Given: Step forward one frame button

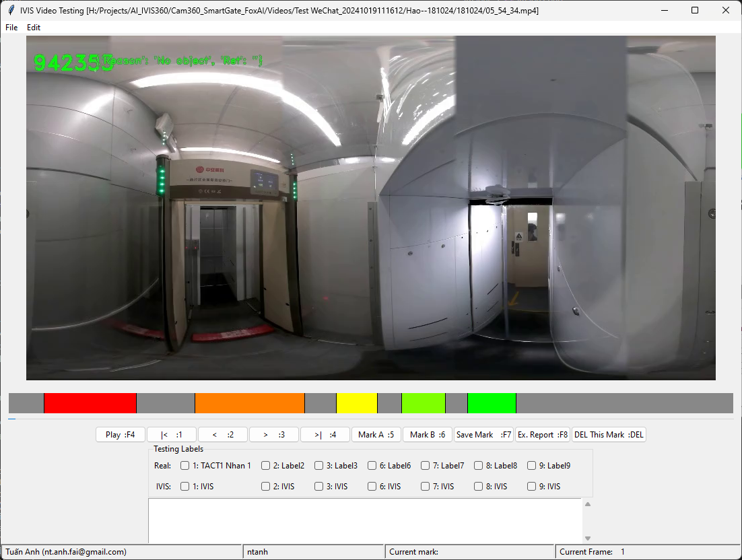Looking at the screenshot, I should coord(273,435).
